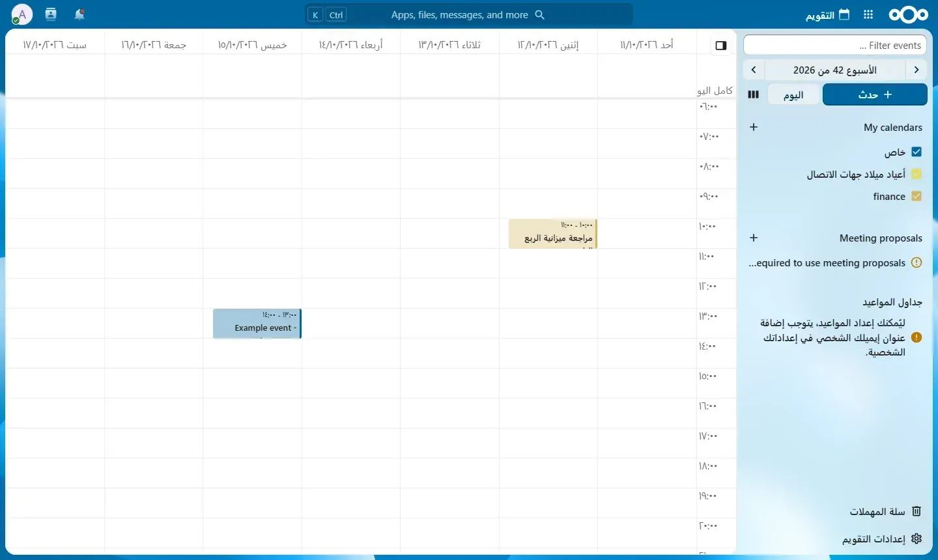This screenshot has width=938, height=560.
Task: Open the contacts menu icon
Action: point(51,14)
